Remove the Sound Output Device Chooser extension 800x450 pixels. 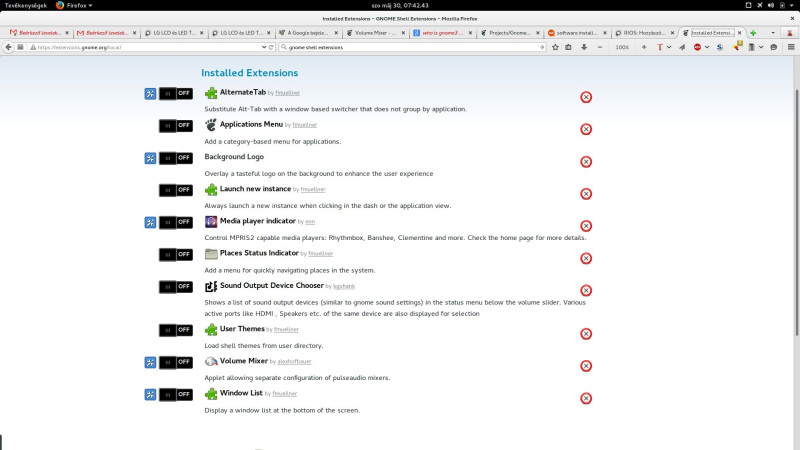[586, 290]
